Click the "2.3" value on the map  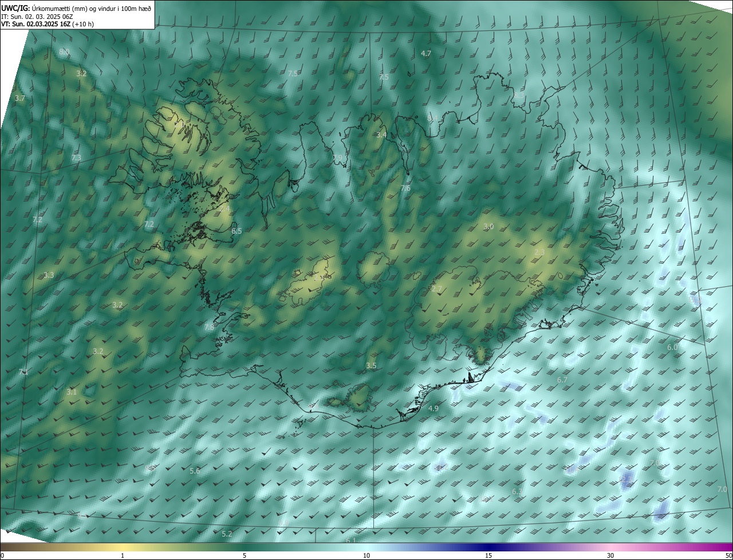pos(539,253)
